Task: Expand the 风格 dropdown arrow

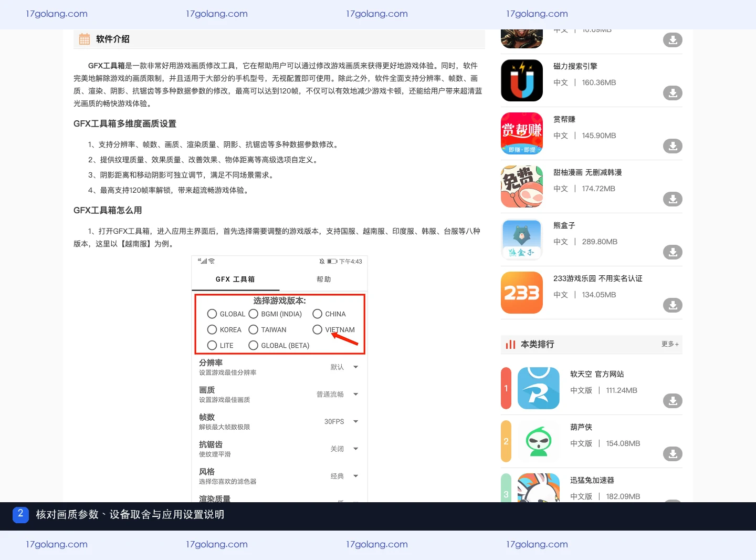Action: point(355,476)
